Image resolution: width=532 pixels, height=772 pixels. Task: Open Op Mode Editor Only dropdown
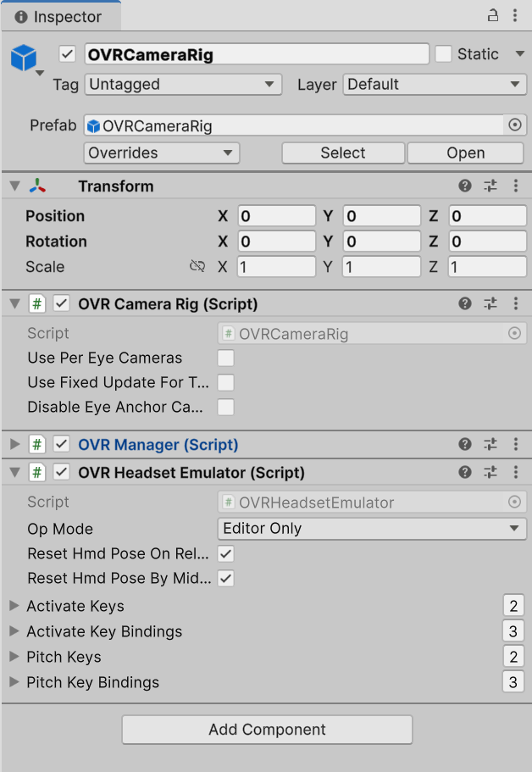(x=372, y=529)
